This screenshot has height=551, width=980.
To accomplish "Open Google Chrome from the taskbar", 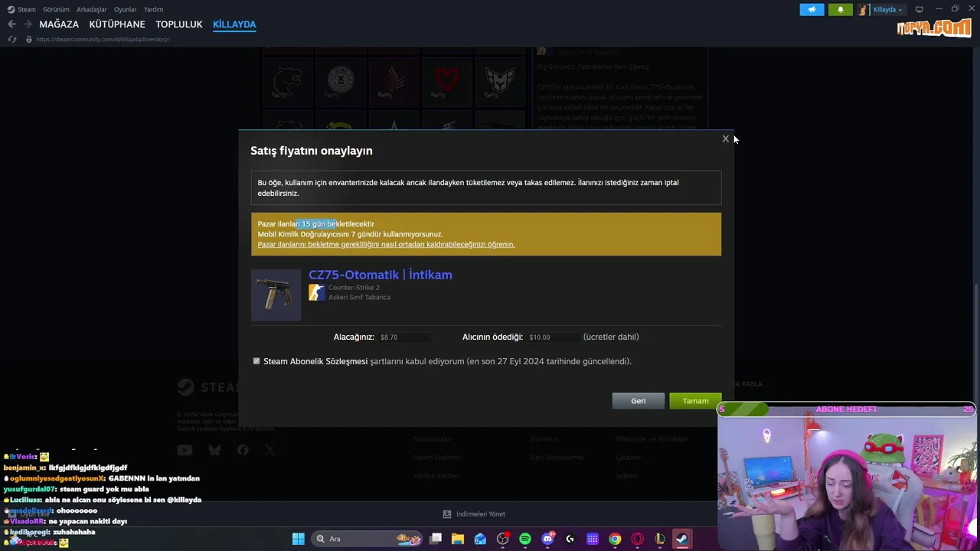I will tap(615, 539).
